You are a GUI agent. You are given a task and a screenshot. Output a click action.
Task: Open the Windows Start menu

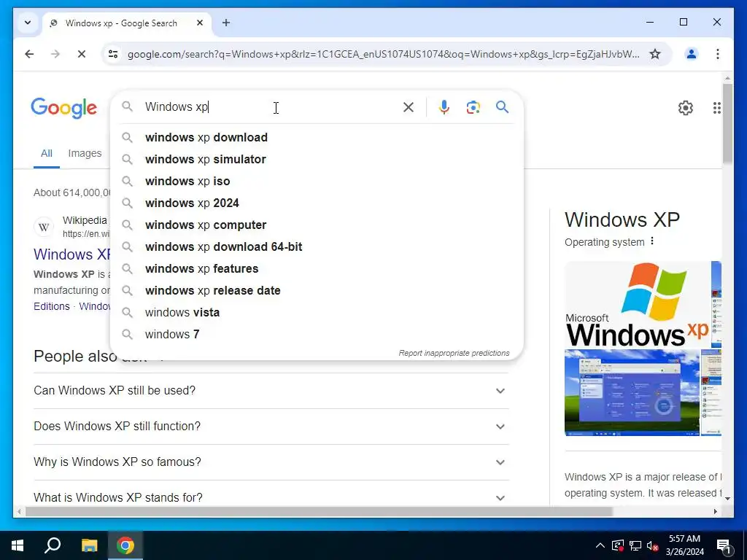coord(18,545)
